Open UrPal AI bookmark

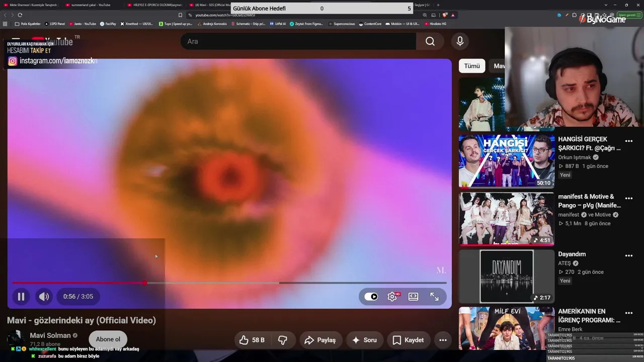pyautogui.click(x=278, y=24)
